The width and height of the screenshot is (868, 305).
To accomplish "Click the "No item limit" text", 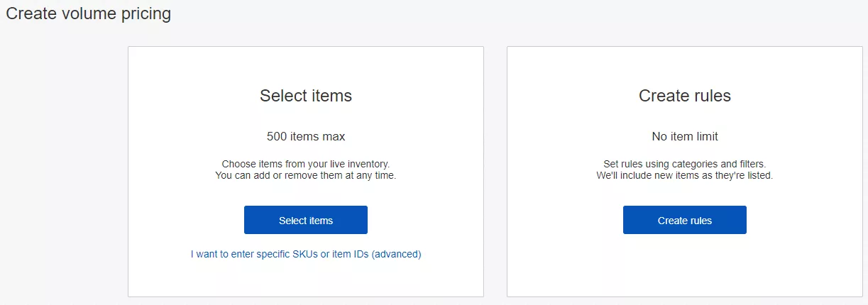I will (685, 136).
